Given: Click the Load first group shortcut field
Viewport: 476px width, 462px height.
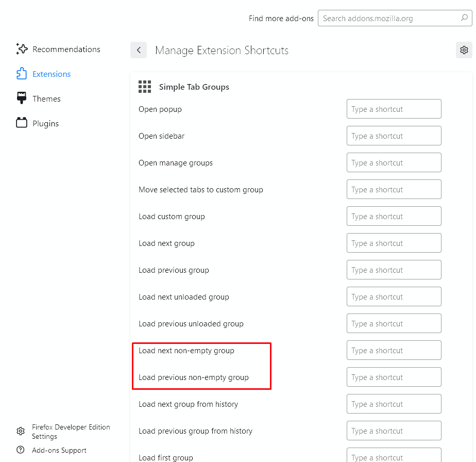Looking at the screenshot, I should [394, 456].
